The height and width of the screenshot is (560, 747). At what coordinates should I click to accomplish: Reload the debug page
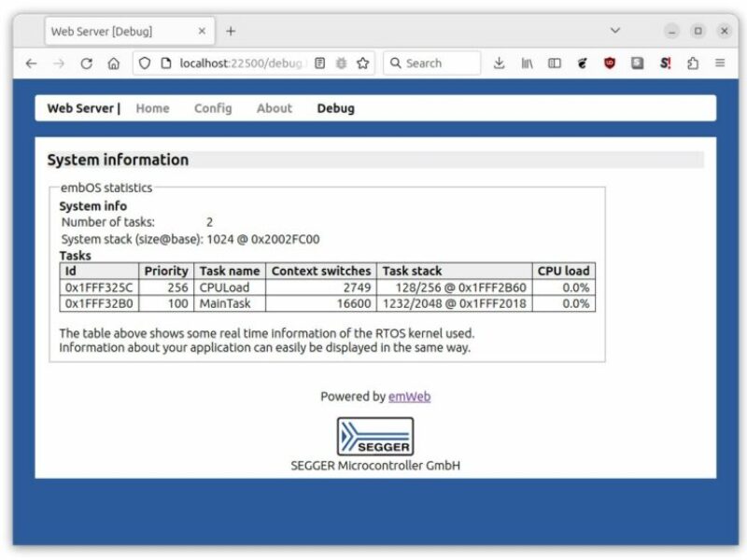(85, 63)
